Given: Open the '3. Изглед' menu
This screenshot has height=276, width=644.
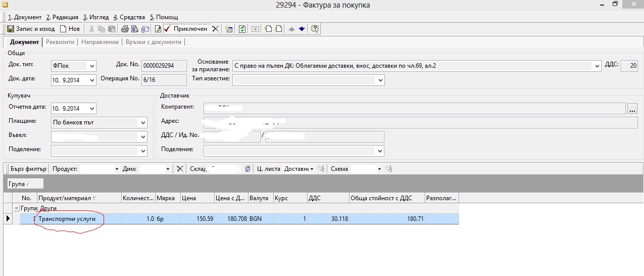Looking at the screenshot, I should [96, 17].
